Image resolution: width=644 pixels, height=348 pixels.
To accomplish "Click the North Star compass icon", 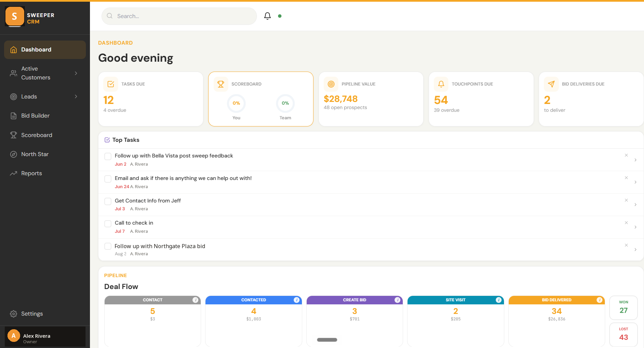I will pos(14,154).
